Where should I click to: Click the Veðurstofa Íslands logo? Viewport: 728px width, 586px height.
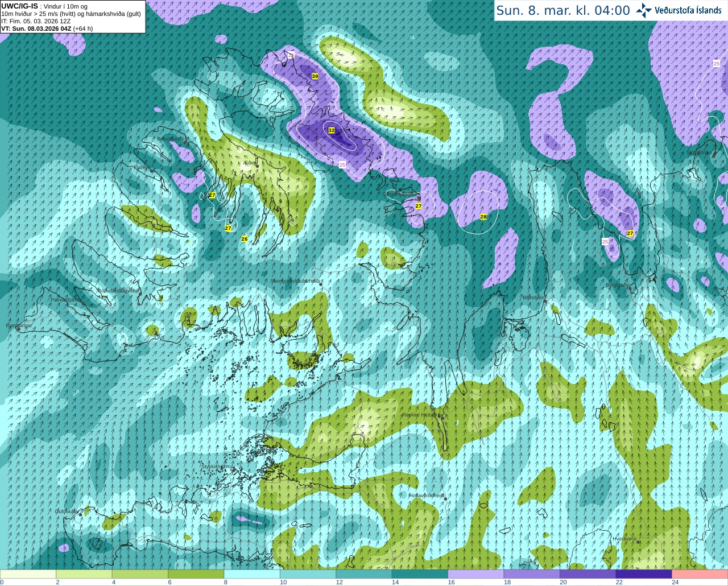pos(679,10)
